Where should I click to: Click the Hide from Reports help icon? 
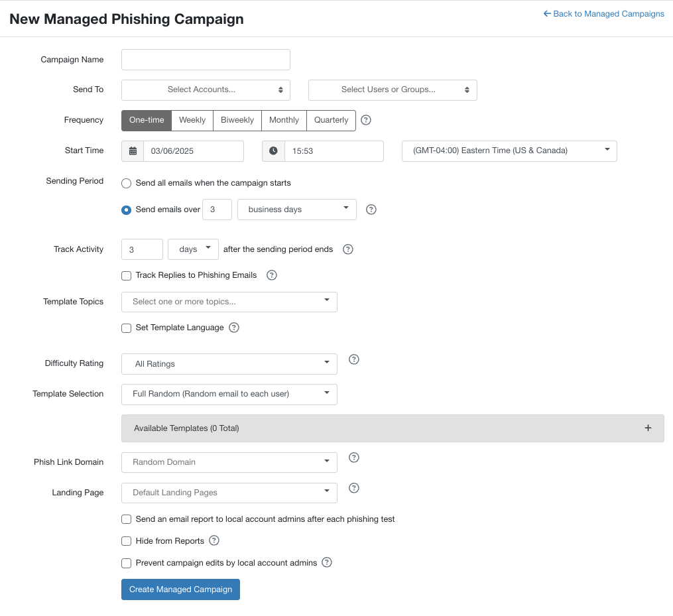click(214, 540)
